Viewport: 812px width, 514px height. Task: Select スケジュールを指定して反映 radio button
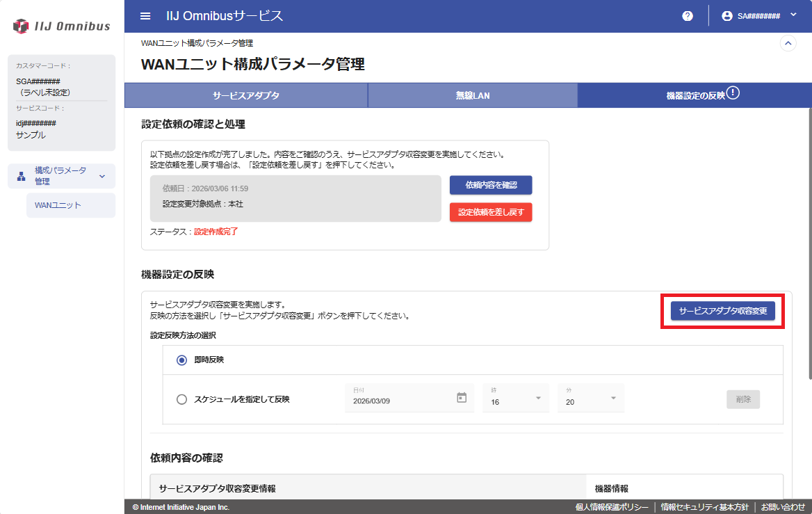point(182,399)
